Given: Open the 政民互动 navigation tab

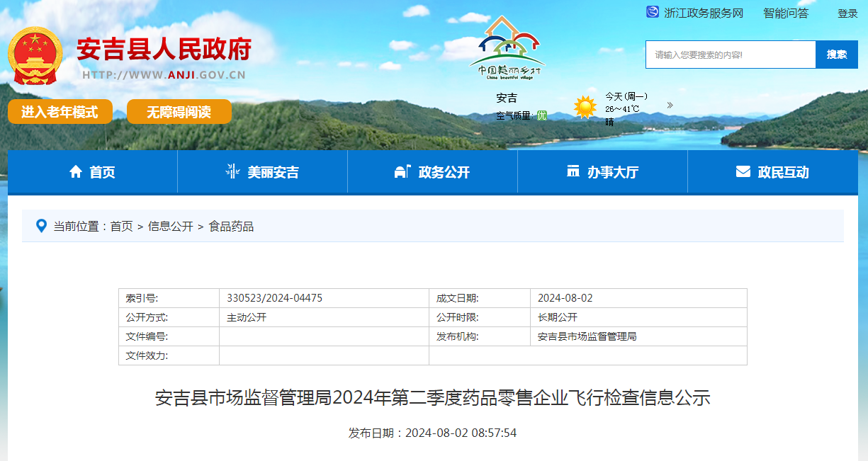Looking at the screenshot, I should point(773,171).
